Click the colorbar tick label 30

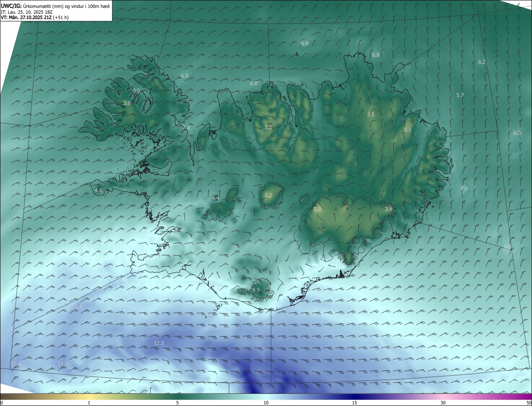(443, 403)
